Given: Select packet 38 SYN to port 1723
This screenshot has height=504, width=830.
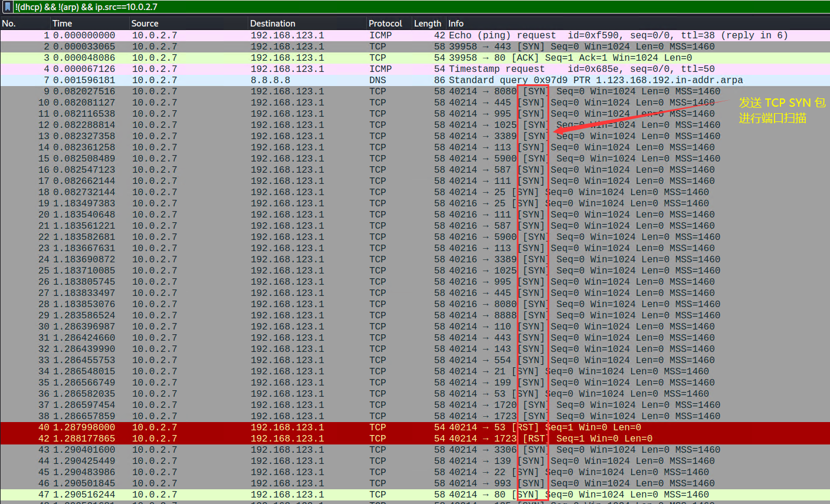Looking at the screenshot, I should [415, 416].
